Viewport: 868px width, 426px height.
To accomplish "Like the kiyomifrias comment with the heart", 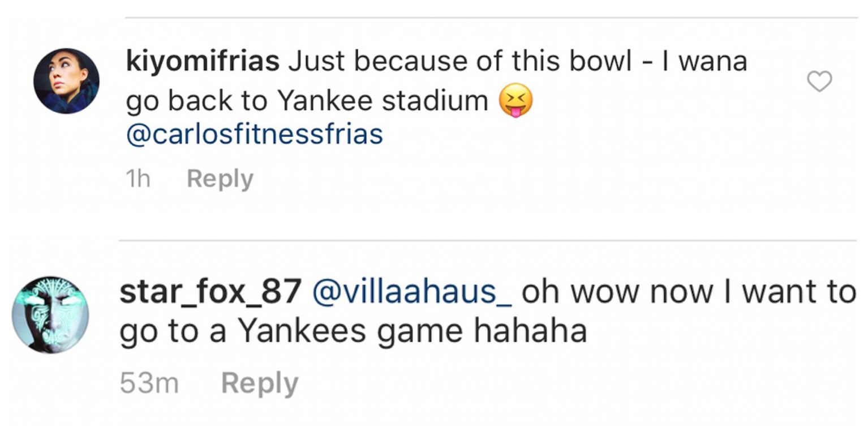I will pyautogui.click(x=819, y=82).
